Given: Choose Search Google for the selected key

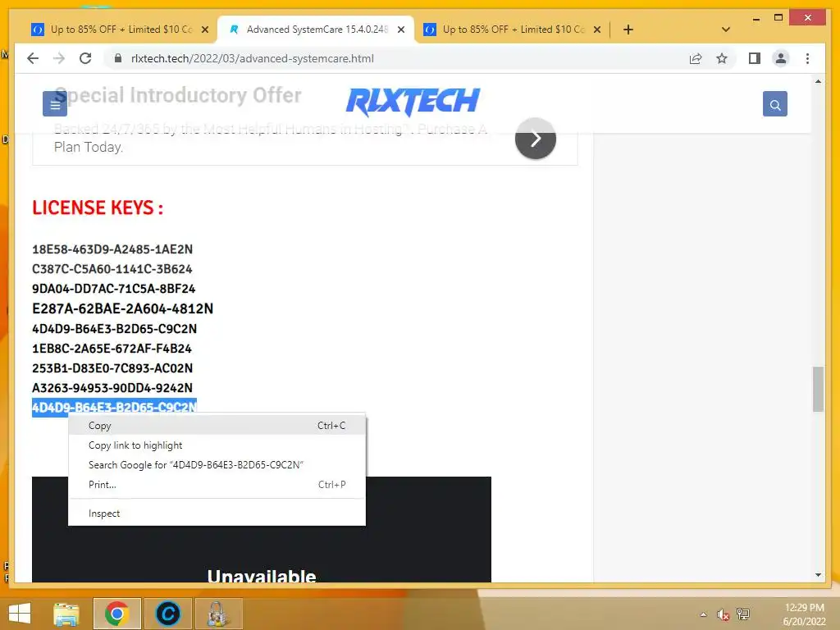Looking at the screenshot, I should click(x=217, y=464).
